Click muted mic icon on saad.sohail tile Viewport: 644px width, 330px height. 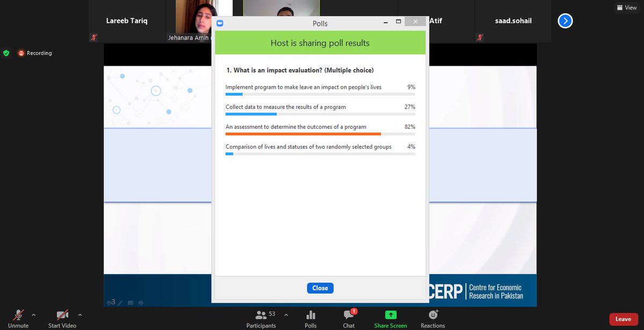(x=480, y=38)
